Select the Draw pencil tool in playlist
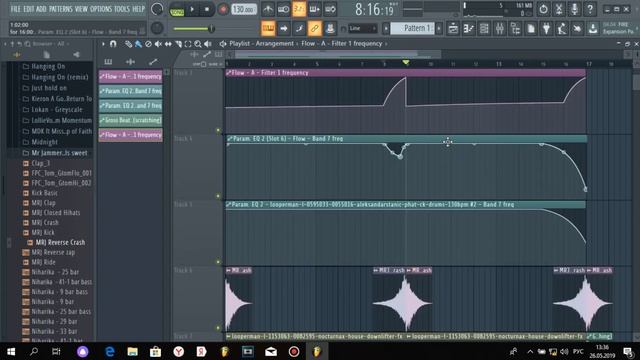The height and width of the screenshot is (360, 640). pyautogui.click(x=128, y=44)
